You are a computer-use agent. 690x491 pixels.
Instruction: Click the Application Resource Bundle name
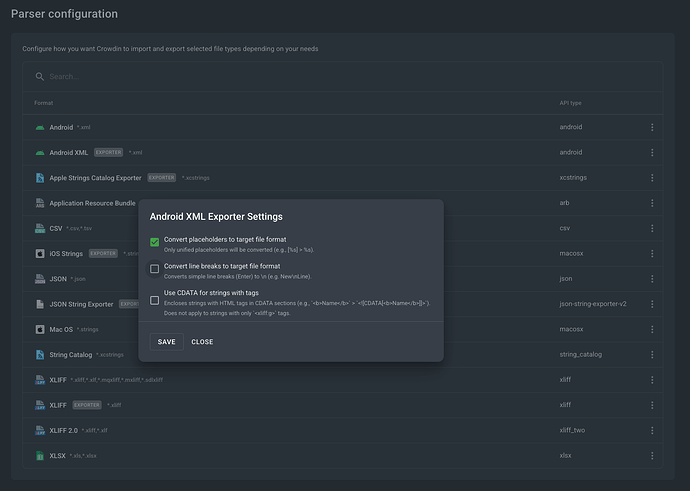(x=92, y=203)
